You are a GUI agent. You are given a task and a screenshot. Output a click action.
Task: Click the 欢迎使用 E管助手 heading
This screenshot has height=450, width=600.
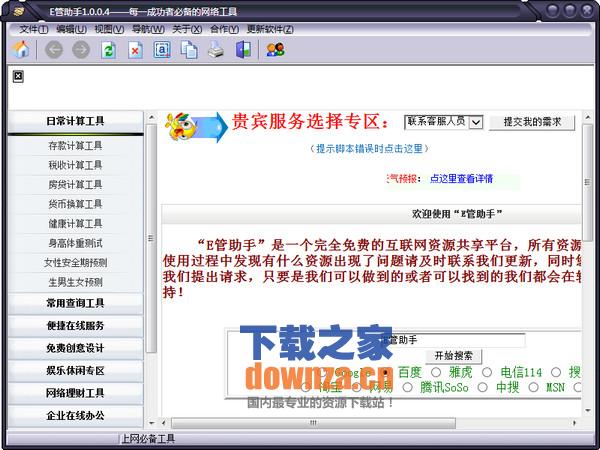pos(457,214)
